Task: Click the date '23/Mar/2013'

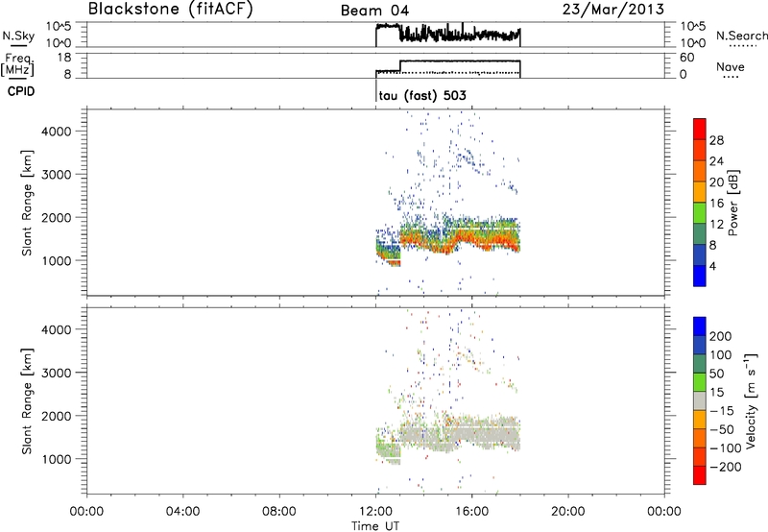Action: (x=613, y=9)
